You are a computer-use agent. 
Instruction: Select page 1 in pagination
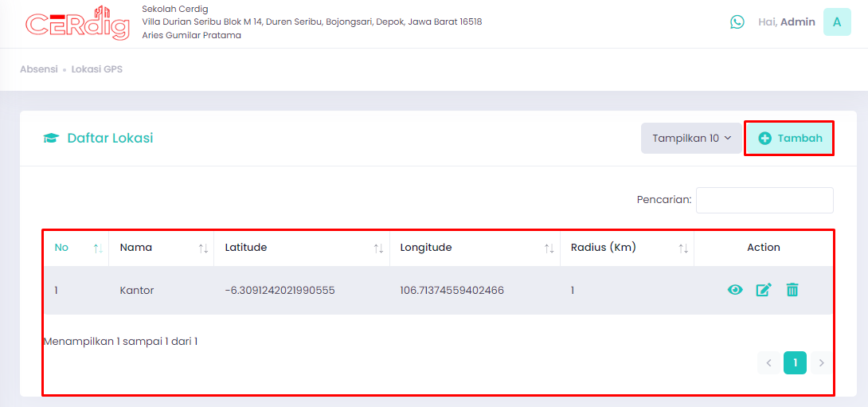pyautogui.click(x=795, y=362)
